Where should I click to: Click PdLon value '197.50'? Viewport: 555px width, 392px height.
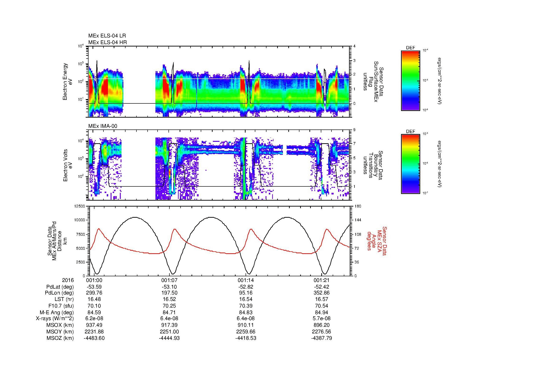coord(169,293)
